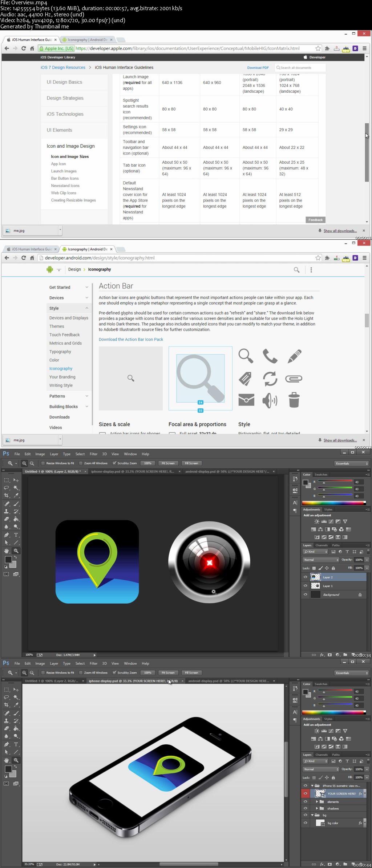
Task: Click type-layer filter icon in the Untitled-1 Layers panel
Action: coord(347,552)
